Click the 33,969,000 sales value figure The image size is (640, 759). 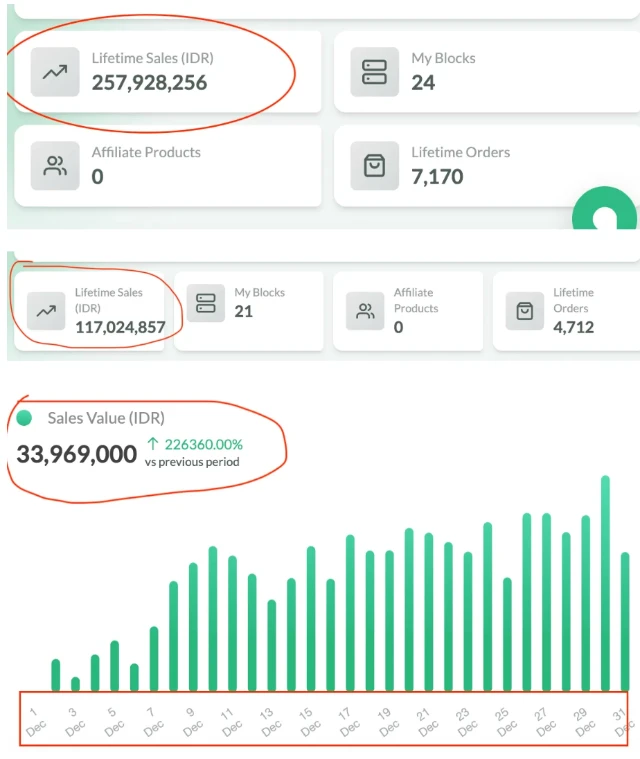coord(76,454)
